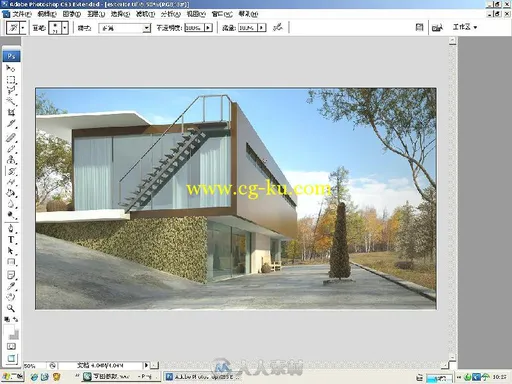Open the flow slider arrow
Screen dimensions: 512x384
[x=262, y=28]
